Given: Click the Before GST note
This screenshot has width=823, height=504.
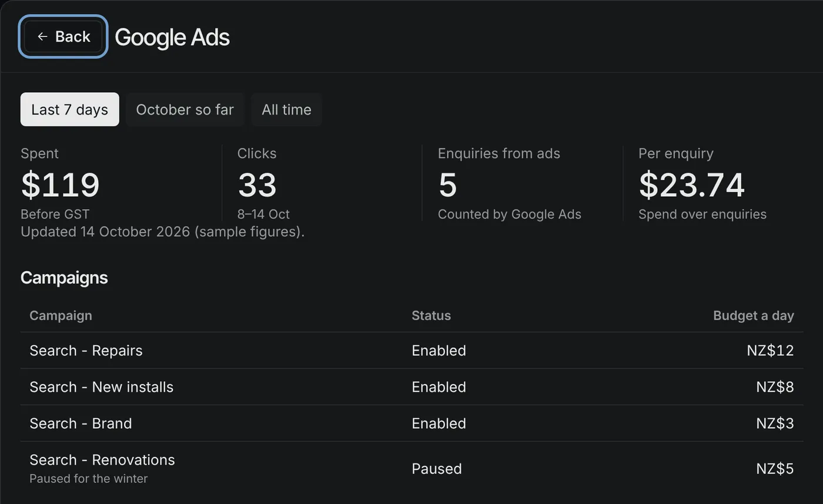Looking at the screenshot, I should tap(55, 214).
